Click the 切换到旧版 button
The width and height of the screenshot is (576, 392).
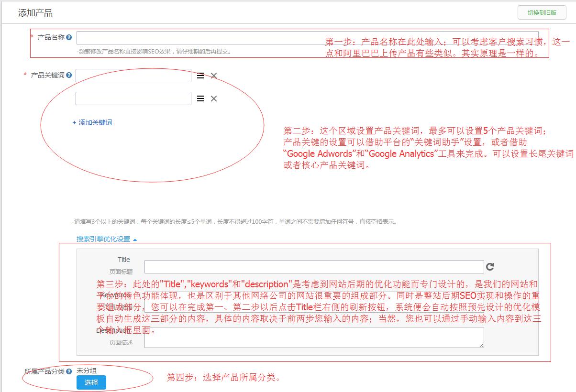542,13
